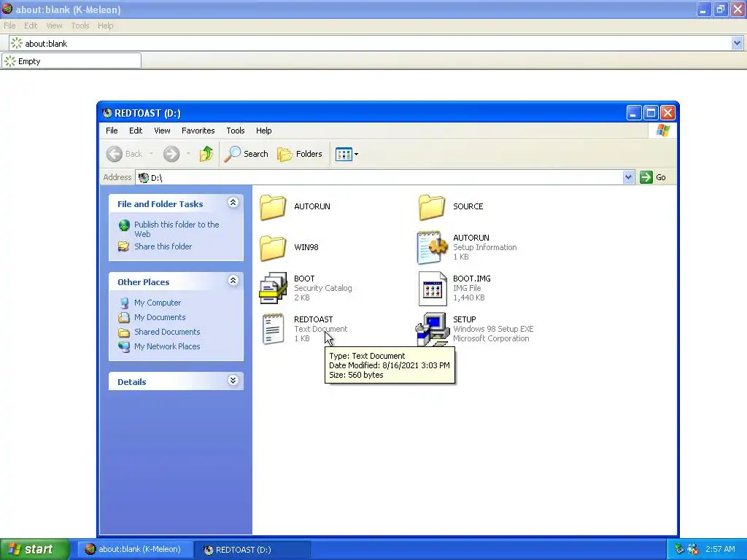Open the Favorites menu
The width and height of the screenshot is (747, 560).
198,131
